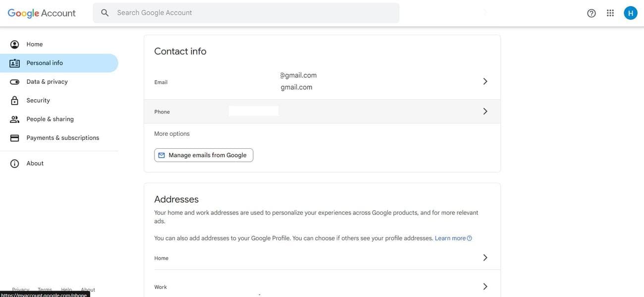Go to Data & privacy section

tap(47, 82)
